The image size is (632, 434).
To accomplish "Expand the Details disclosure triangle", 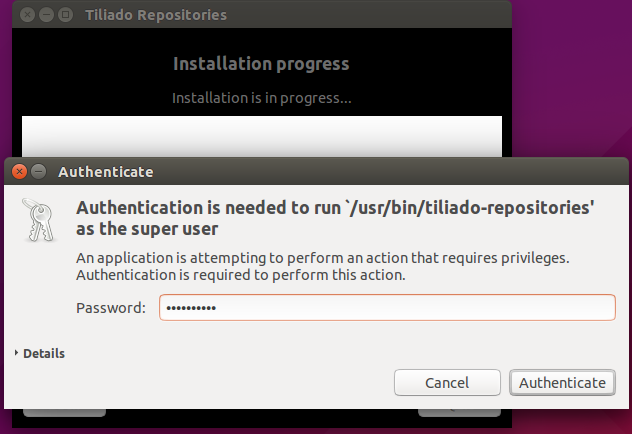I will 16,353.
